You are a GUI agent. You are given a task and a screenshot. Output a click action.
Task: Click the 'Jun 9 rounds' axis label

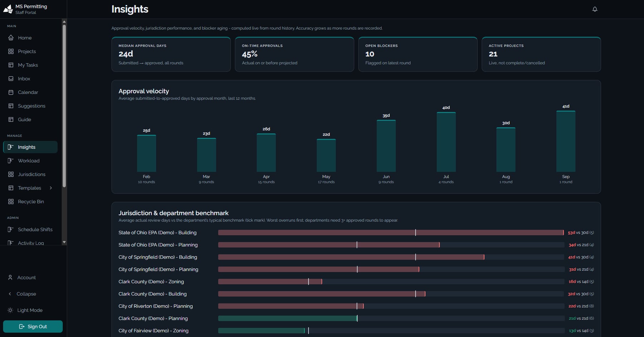click(386, 179)
